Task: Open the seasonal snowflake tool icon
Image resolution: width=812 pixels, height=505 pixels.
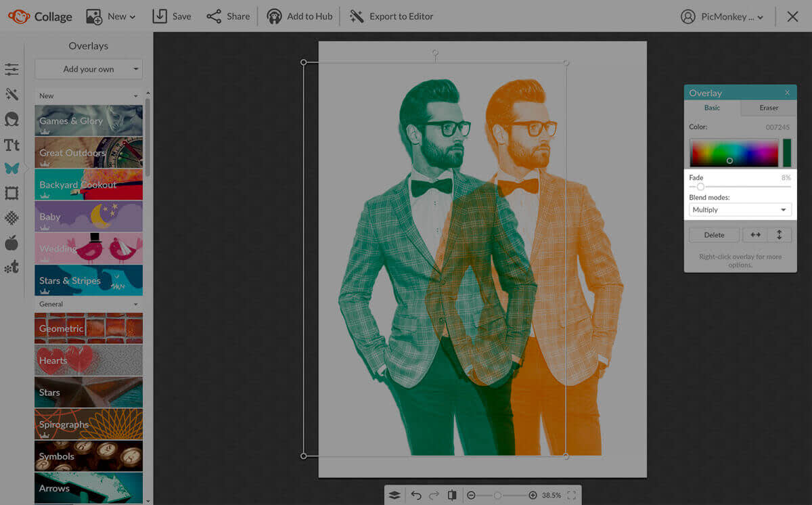Action: click(12, 267)
